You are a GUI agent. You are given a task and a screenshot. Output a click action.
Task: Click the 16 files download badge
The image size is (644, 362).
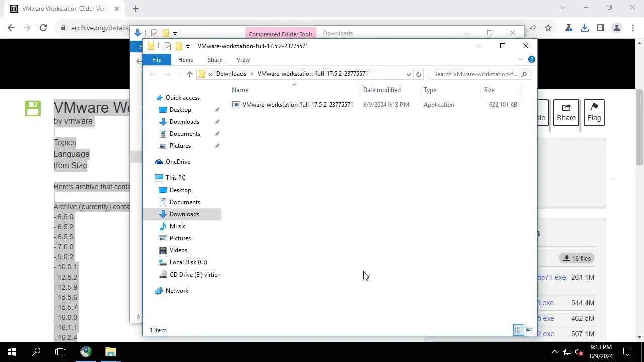[577, 258]
